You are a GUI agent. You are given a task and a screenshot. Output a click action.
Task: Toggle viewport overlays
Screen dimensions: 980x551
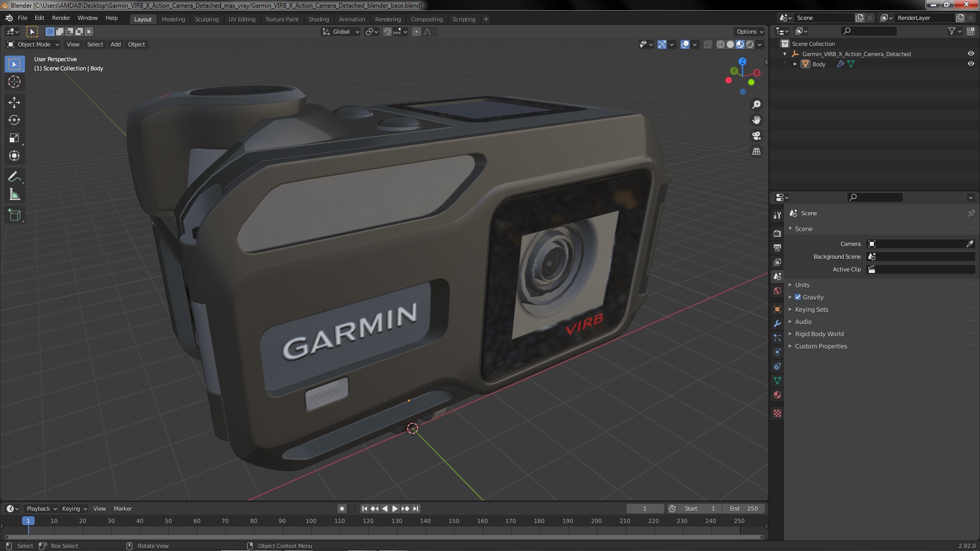[685, 44]
